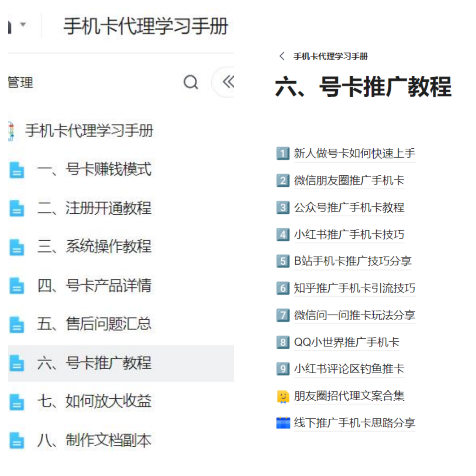Image resolution: width=476 pixels, height=476 pixels.
Task: Open the dropdown arrow at top left
Action: pyautogui.click(x=23, y=25)
